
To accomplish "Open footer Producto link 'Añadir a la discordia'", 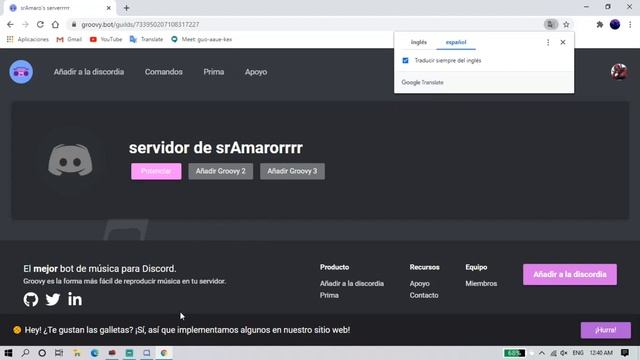I will click(x=352, y=284).
